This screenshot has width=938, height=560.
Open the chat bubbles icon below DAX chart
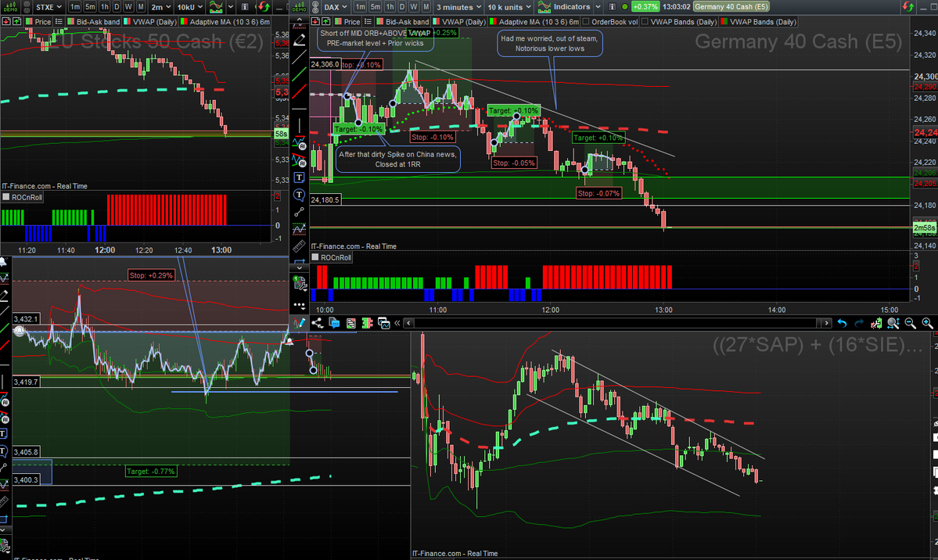point(334,323)
